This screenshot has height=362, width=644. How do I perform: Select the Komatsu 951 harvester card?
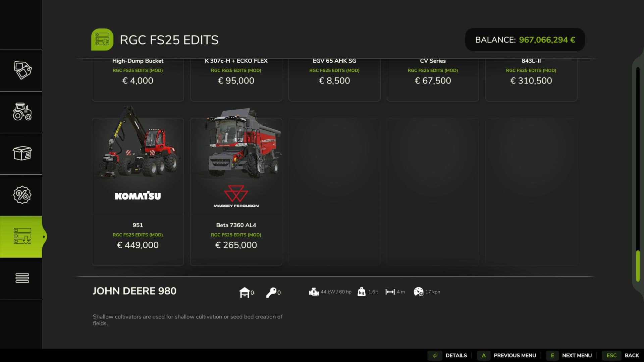(x=138, y=192)
